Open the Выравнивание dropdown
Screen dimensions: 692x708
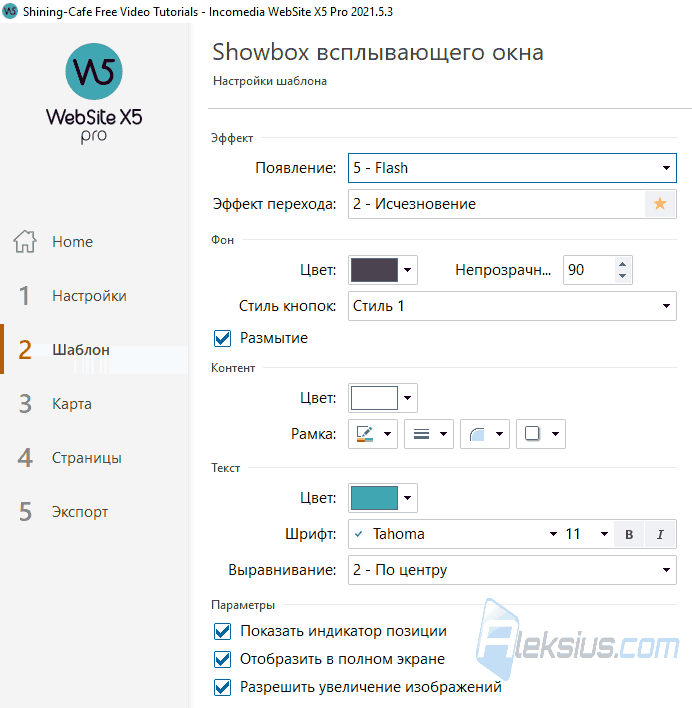coord(512,570)
